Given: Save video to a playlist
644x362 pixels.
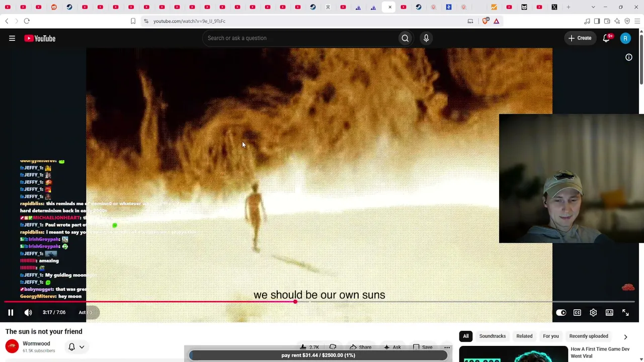Looking at the screenshot, I should tap(423, 347).
